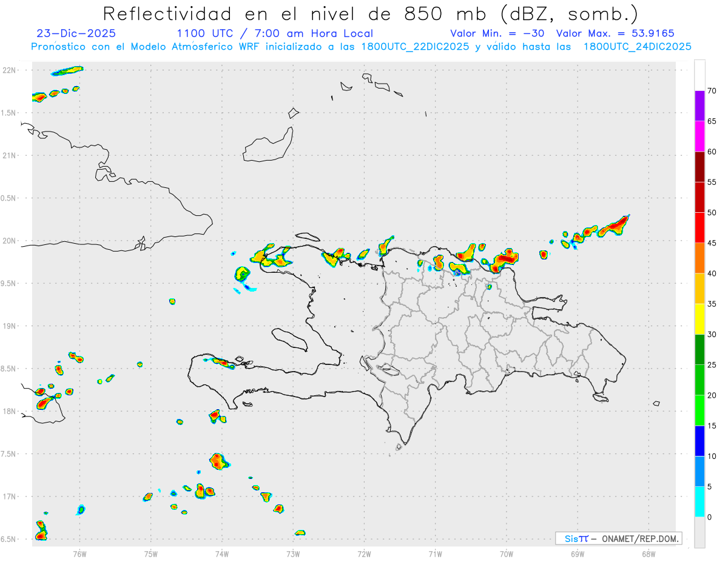
Task: Select the orange 40-45 dBZ color band
Action: 699,258
